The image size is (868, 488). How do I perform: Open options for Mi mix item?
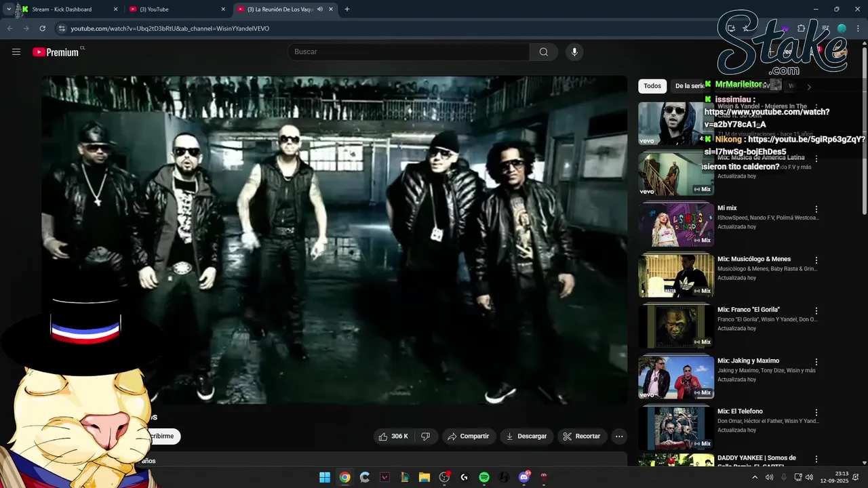pos(816,209)
